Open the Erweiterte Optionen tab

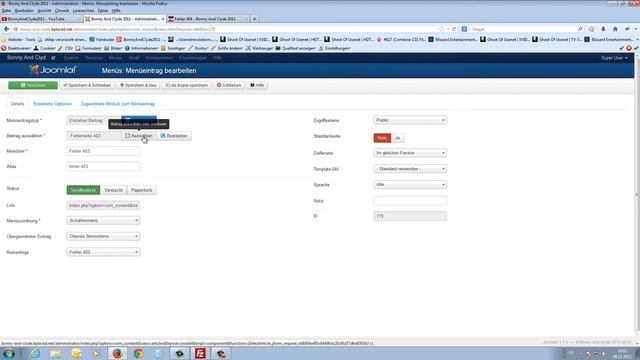point(53,104)
